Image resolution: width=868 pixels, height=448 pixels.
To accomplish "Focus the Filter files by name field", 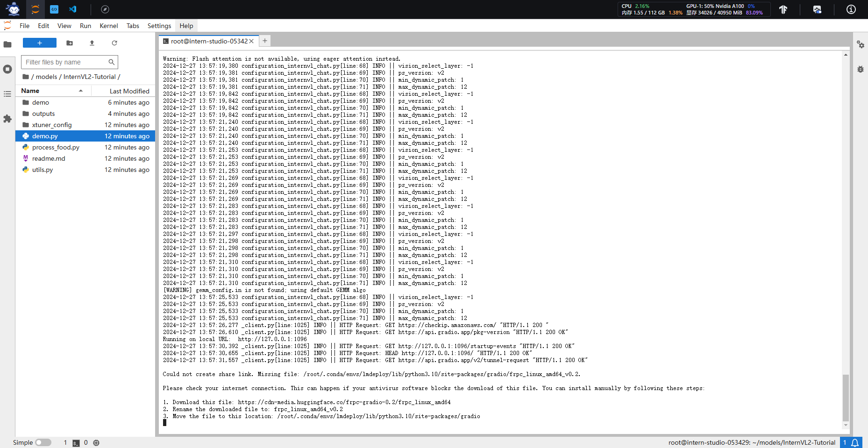I will [69, 62].
